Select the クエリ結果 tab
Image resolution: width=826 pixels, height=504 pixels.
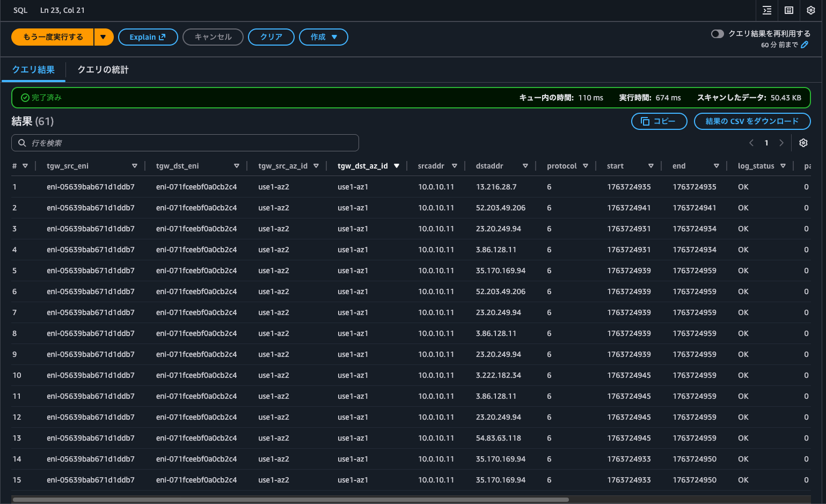[x=33, y=70]
